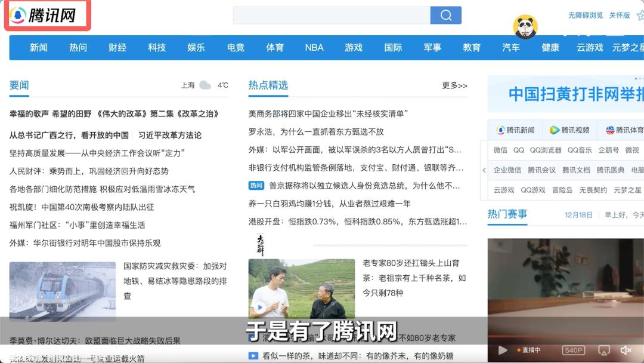This screenshot has width=644, height=363.
Task: Open the 体育 navigation item
Action: pyautogui.click(x=275, y=48)
